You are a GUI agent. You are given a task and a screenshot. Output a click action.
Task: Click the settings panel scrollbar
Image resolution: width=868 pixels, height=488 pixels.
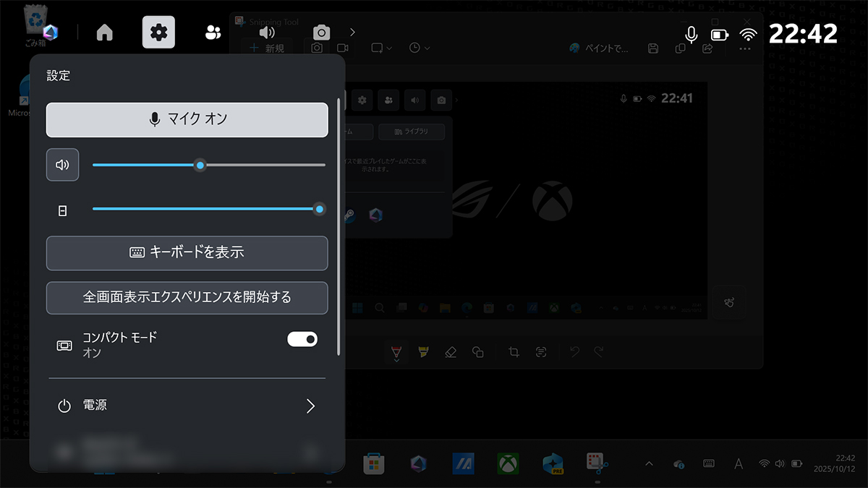coord(339,226)
